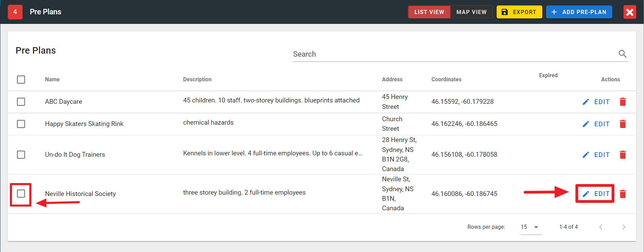Screen dimensions: 644x252
Task: Select the Neville Historical Society checkbox
Action: click(21, 194)
